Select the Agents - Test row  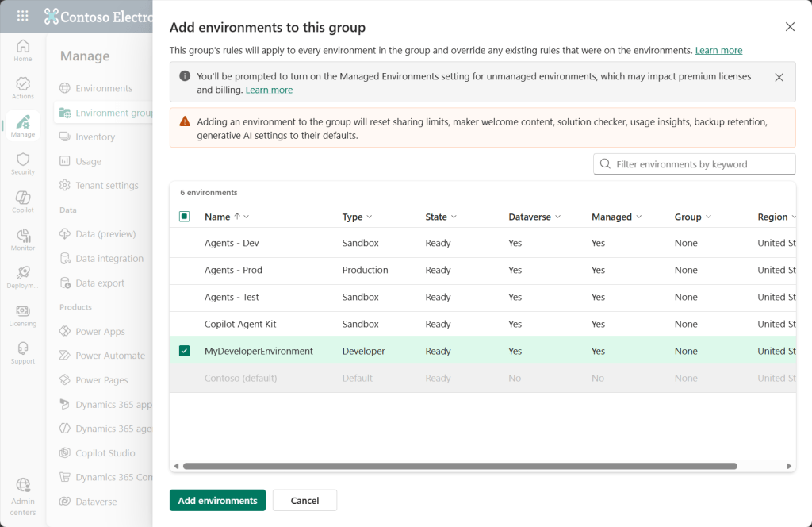(x=483, y=297)
